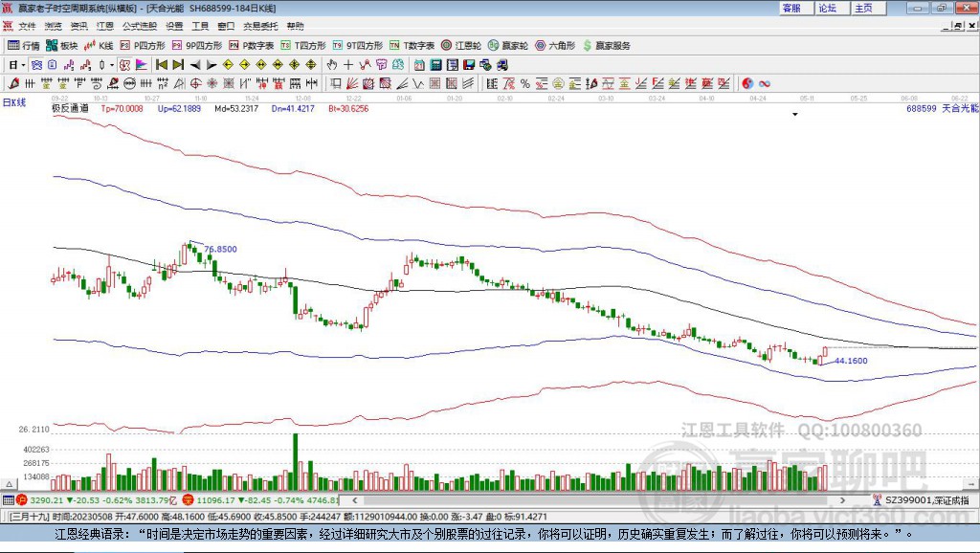Open the 交易委托 menu
This screenshot has height=553, width=980.
click(260, 26)
